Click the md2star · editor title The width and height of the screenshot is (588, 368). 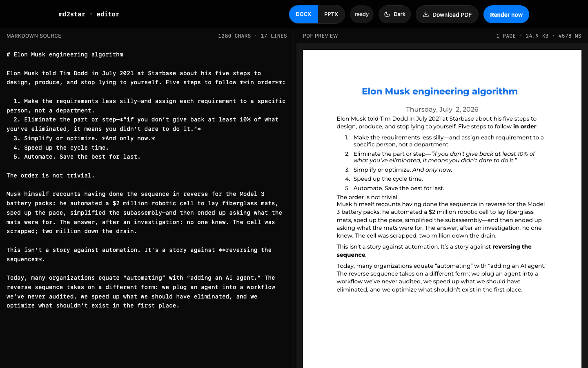(89, 14)
